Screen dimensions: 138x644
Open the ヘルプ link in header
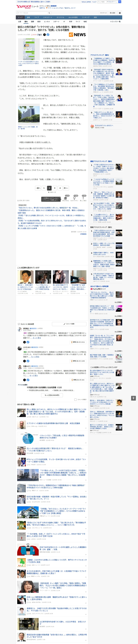click(x=94, y=2)
